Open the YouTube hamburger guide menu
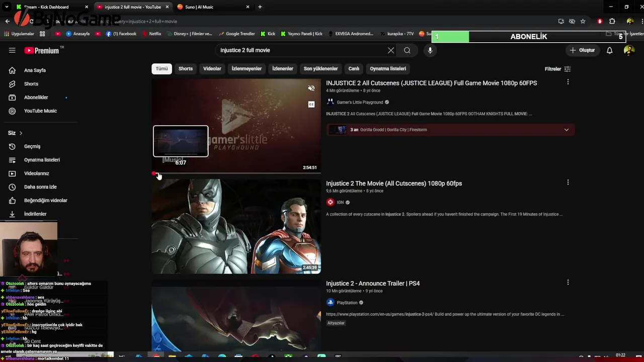 [x=12, y=50]
